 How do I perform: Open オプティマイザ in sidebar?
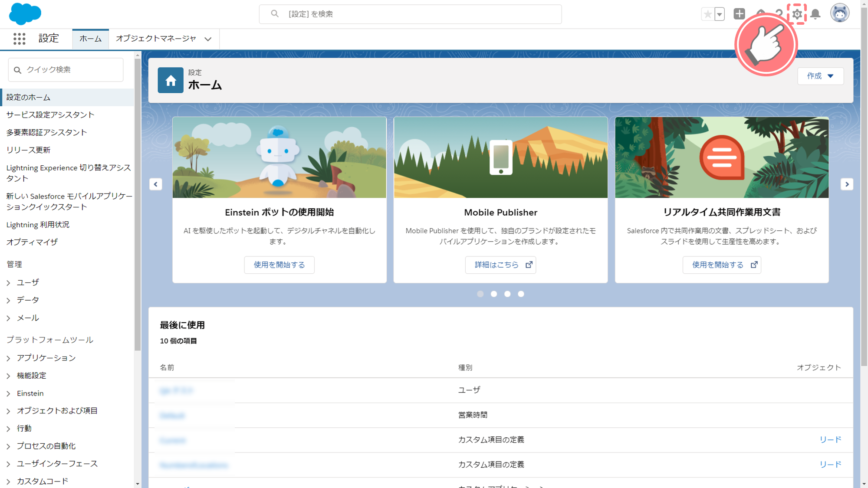click(32, 242)
